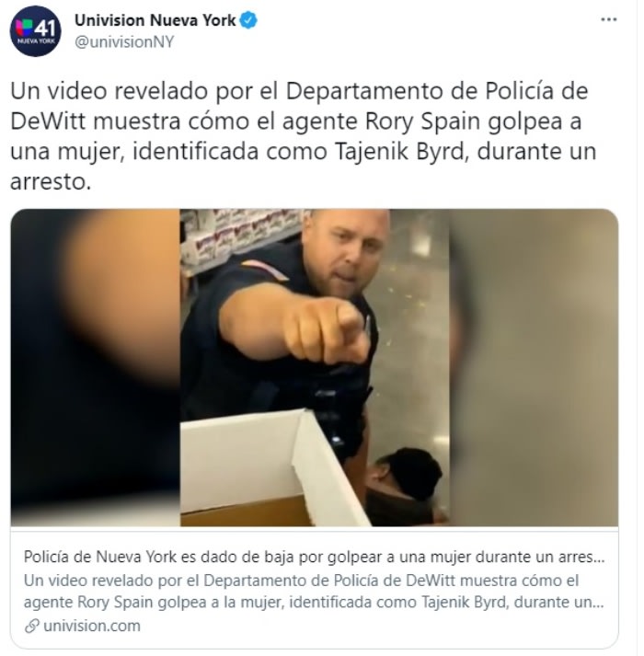Click the words 'Tajenik Byrd' in the tweet text
This screenshot has width=644, height=656.
click(404, 153)
